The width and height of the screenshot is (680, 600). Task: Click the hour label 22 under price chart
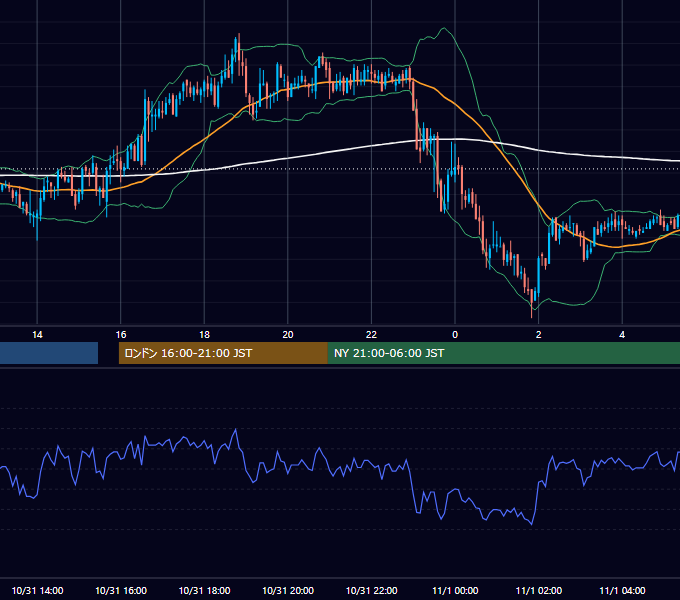pos(371,335)
